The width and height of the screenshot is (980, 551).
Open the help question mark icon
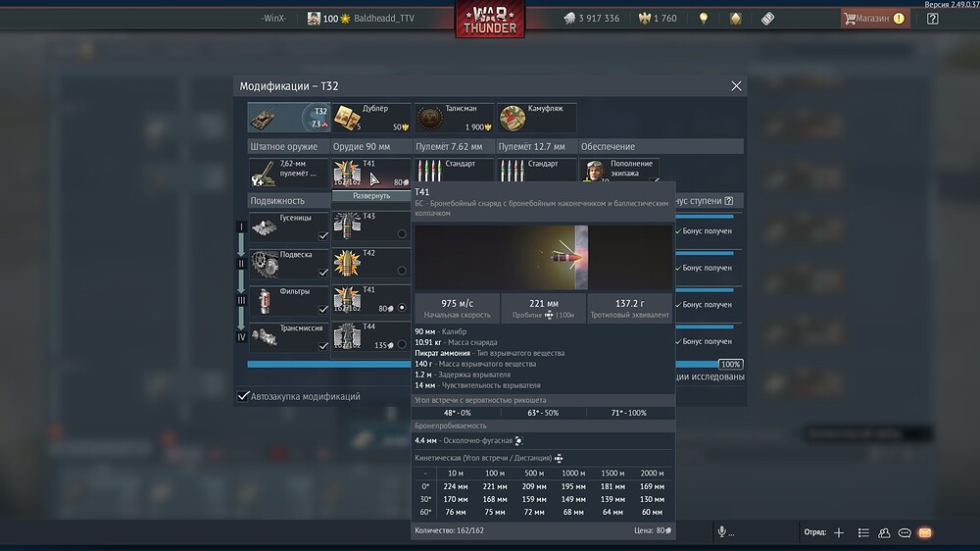pos(932,19)
